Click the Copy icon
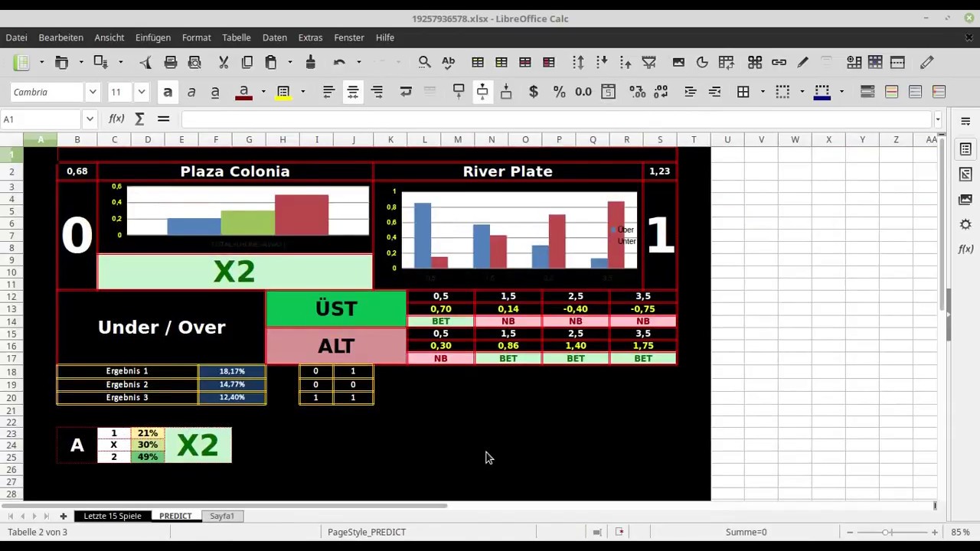Image resolution: width=980 pixels, height=551 pixels. click(x=247, y=63)
